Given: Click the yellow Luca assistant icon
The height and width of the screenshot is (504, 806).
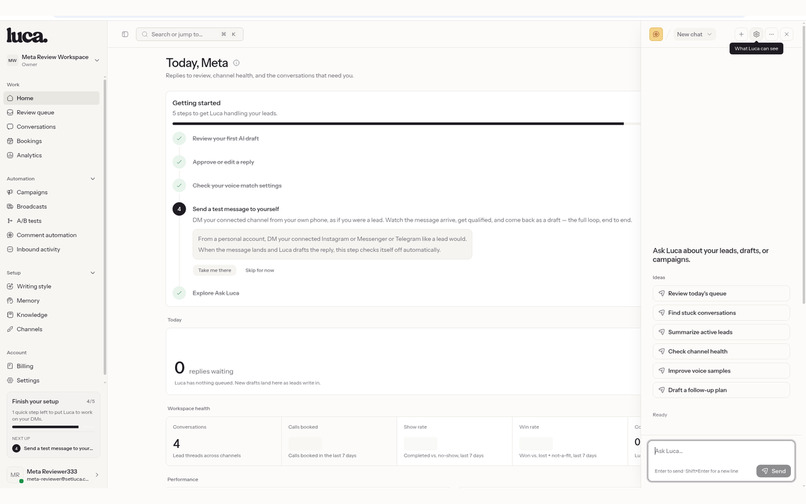Looking at the screenshot, I should tap(656, 34).
